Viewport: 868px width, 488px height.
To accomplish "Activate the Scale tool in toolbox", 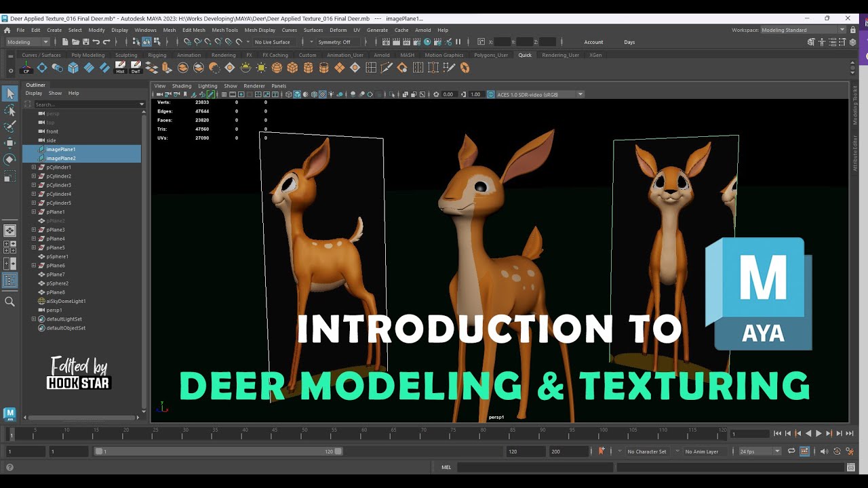I will (x=10, y=176).
